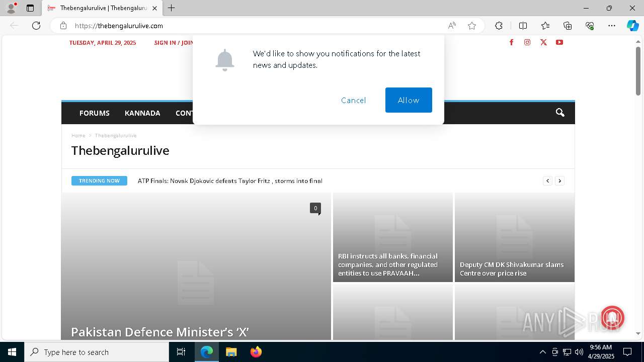Screen dimensions: 644x362
Task: Visit the site's YouTube channel
Action: pos(559,42)
